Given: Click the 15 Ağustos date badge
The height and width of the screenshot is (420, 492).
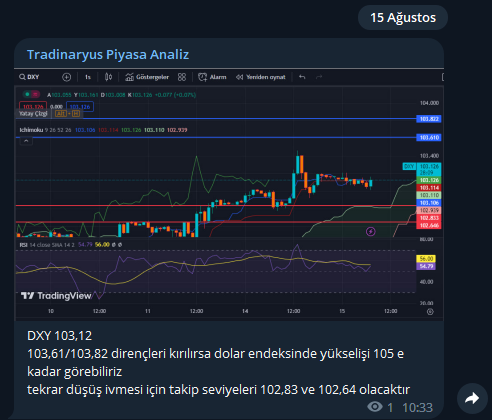Looking at the screenshot, I should coord(403,18).
